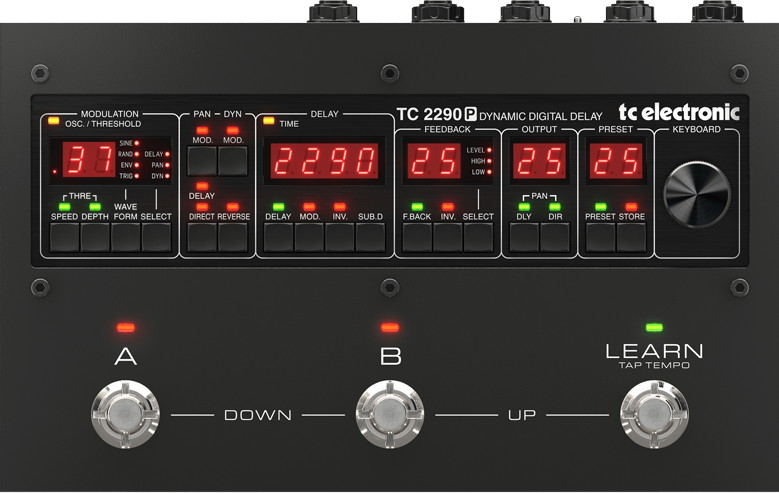Image resolution: width=779 pixels, height=493 pixels.
Task: Click the F.BACK feedback button
Action: 417,237
